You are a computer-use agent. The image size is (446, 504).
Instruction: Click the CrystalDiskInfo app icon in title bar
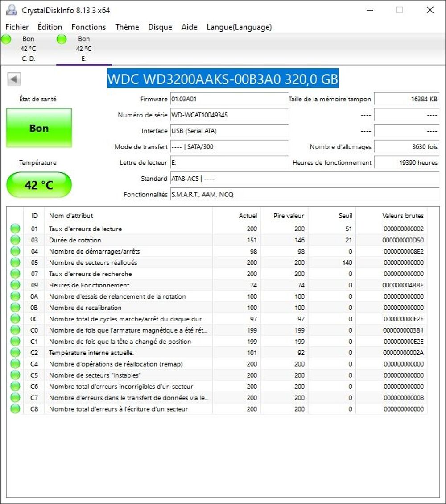point(11,10)
